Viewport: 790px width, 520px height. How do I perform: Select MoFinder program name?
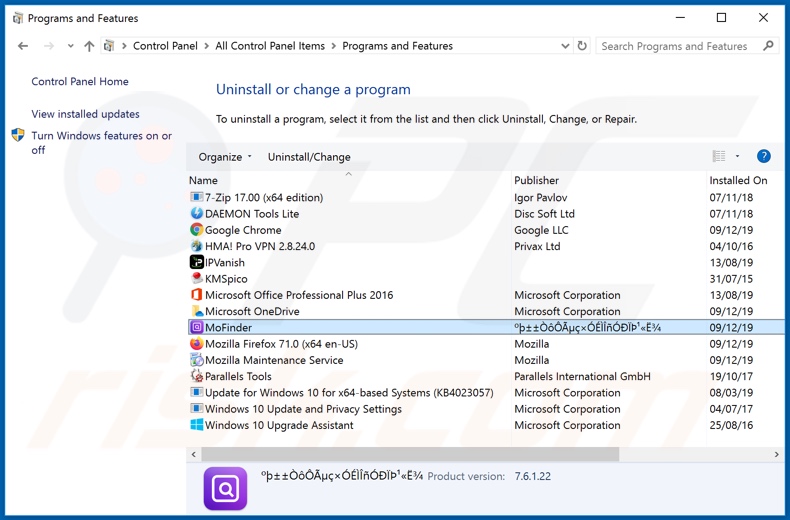228,328
